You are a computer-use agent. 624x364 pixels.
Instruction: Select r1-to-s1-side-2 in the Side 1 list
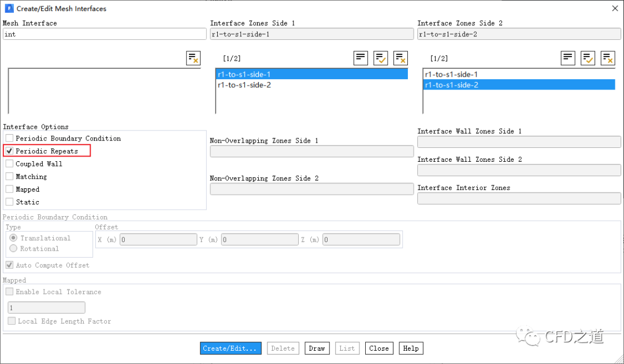pyautogui.click(x=244, y=85)
